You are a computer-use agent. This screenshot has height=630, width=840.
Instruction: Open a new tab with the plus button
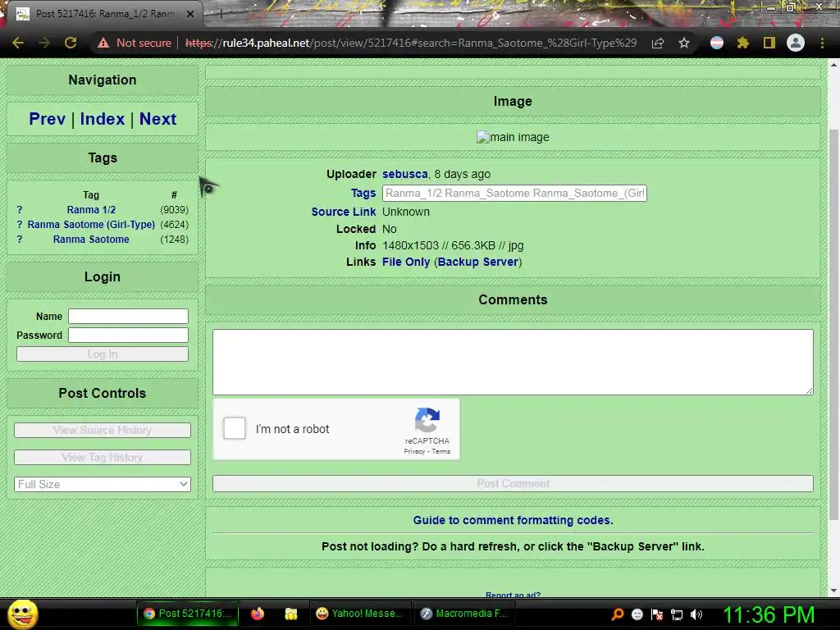click(221, 14)
